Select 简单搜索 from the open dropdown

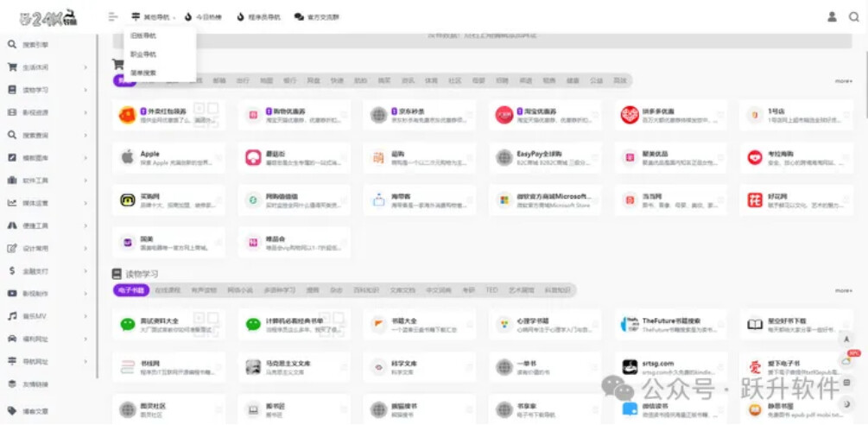coord(143,73)
